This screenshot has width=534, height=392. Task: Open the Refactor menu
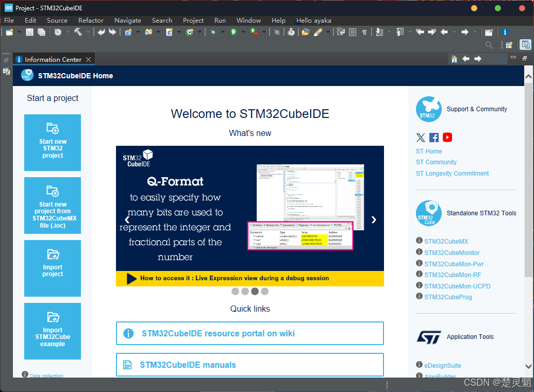click(x=91, y=21)
